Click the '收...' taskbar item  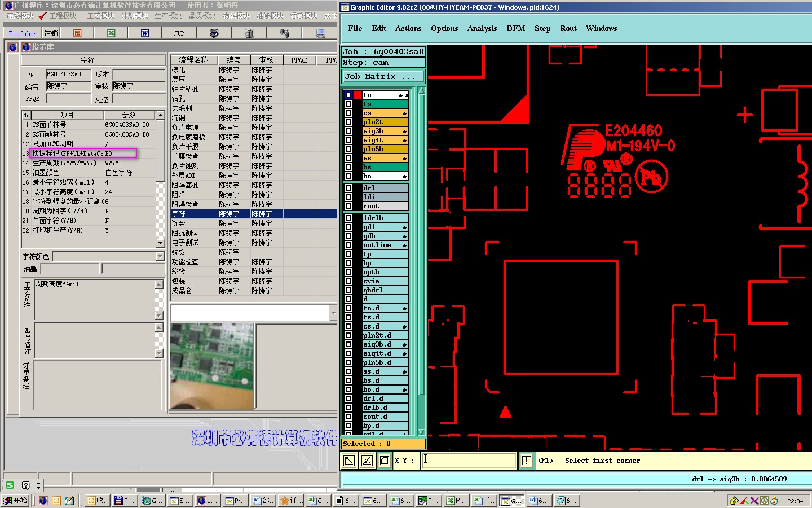[98, 501]
